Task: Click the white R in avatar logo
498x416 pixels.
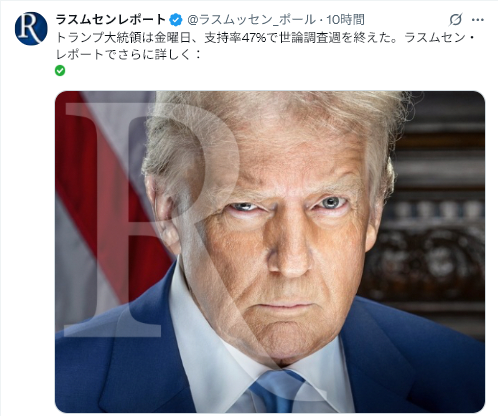Action: [x=30, y=29]
